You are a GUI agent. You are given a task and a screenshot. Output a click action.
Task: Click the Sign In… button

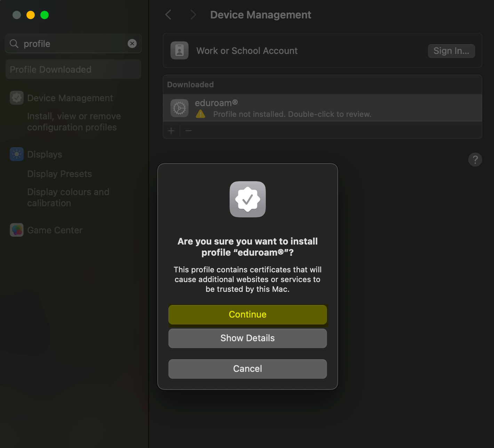pyautogui.click(x=451, y=51)
